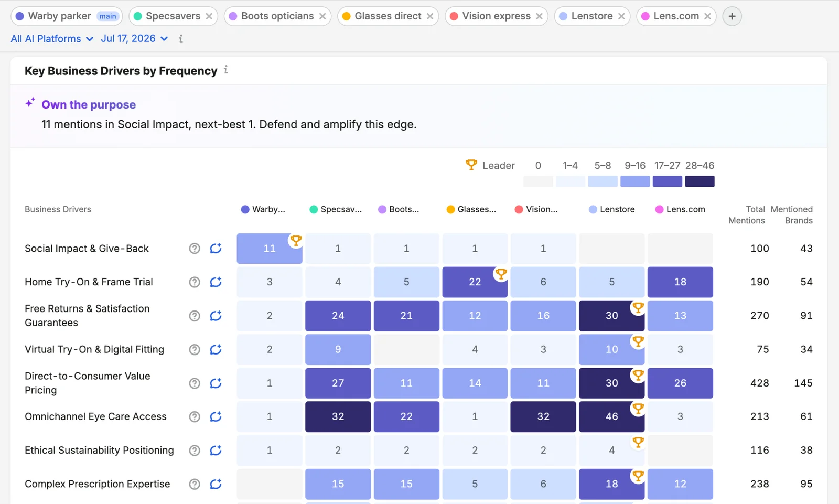Click refresh icon for Omnichannel Eye Care Access
This screenshot has width=839, height=504.
click(x=216, y=416)
